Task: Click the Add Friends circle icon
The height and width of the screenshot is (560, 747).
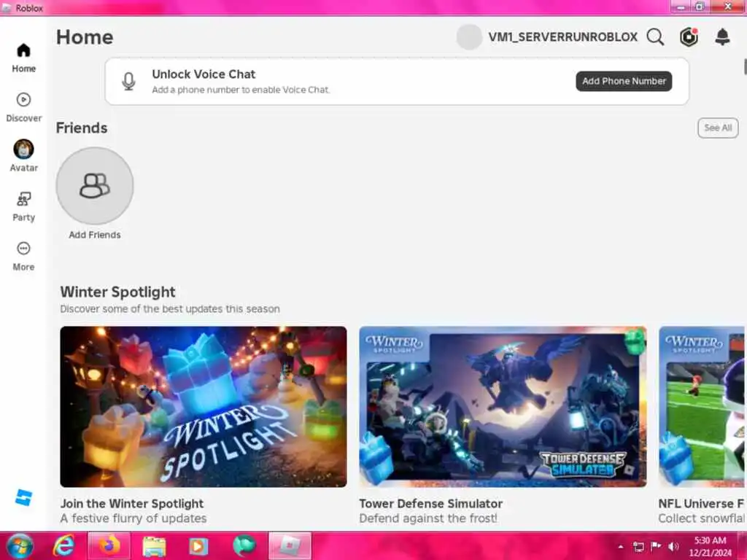Action: (x=95, y=186)
